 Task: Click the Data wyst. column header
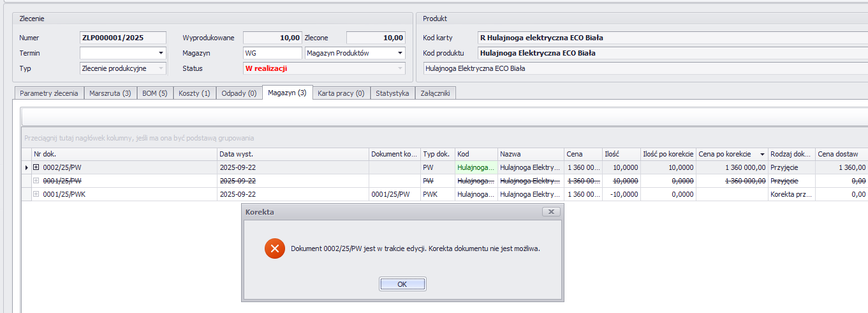pos(292,154)
